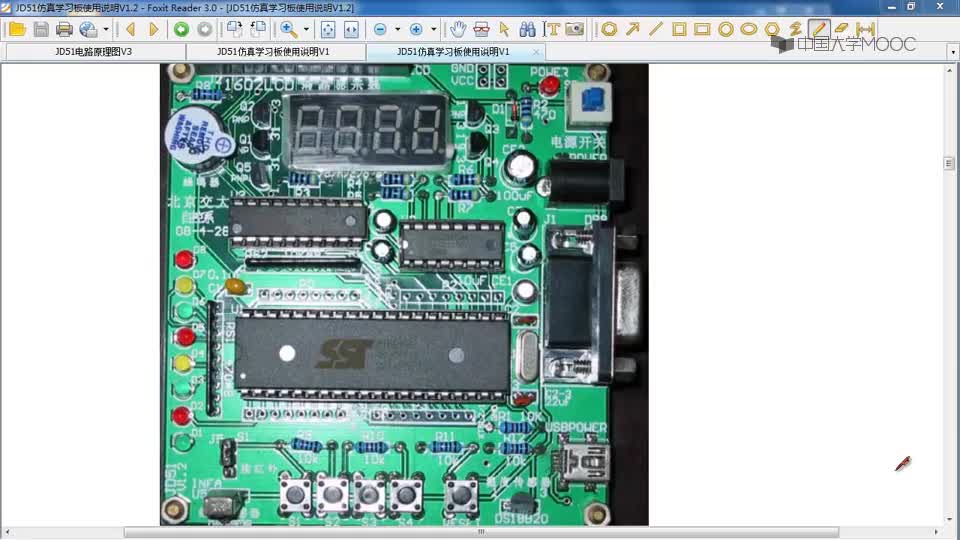Select the Line drawing tool
This screenshot has width=960, height=540.
click(656, 29)
